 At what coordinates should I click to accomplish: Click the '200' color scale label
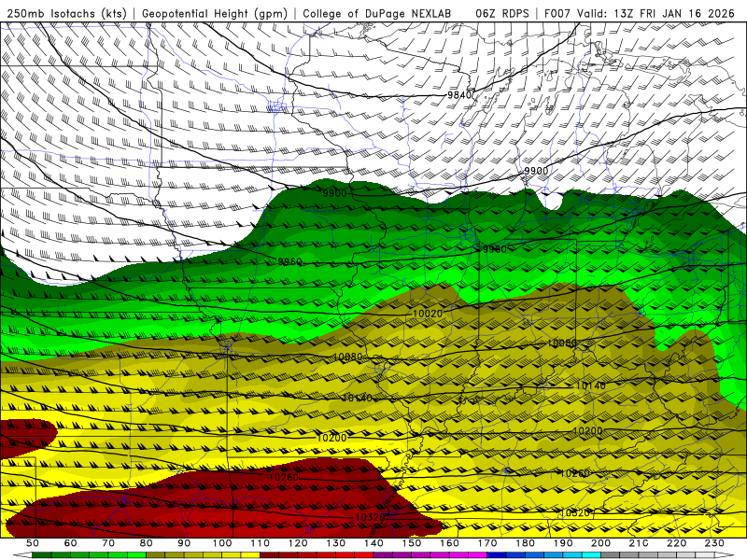coord(600,543)
